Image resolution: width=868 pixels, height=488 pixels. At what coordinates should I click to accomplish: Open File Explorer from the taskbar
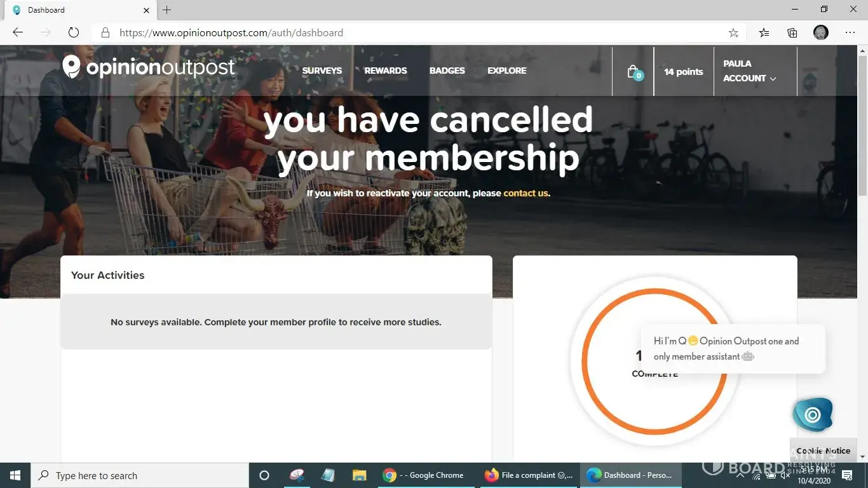(x=360, y=475)
